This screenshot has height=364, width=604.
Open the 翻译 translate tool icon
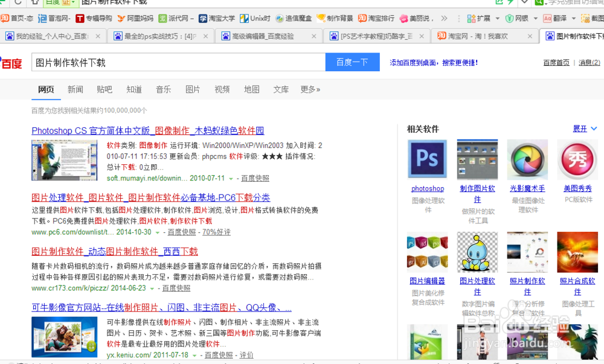tap(548, 18)
